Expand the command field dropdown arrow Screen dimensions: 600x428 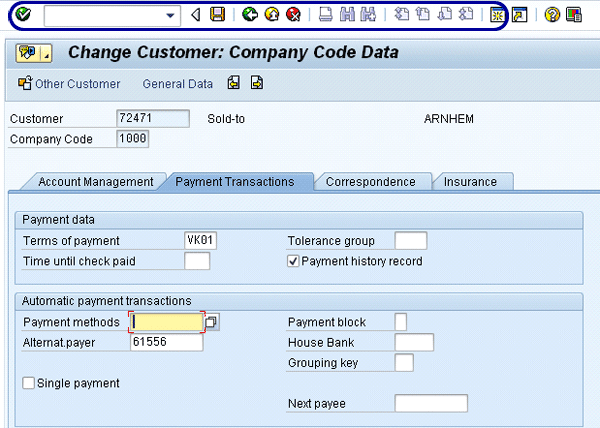click(172, 15)
